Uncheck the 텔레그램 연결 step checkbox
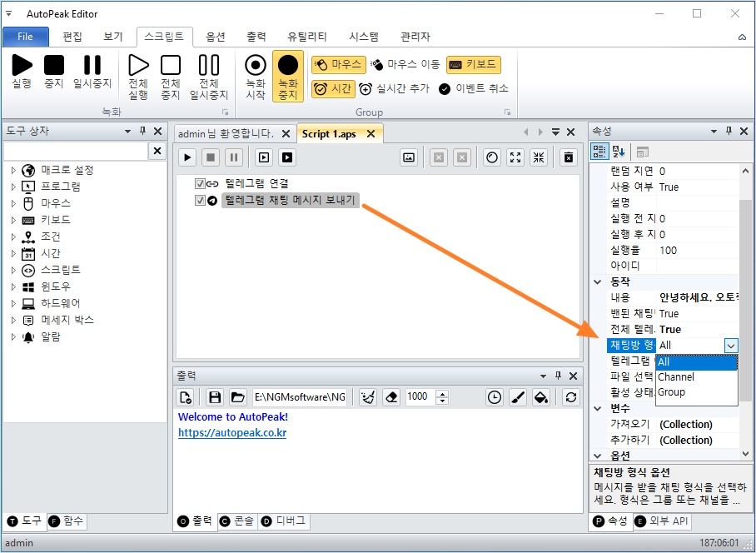The image size is (756, 553). pyautogui.click(x=200, y=184)
